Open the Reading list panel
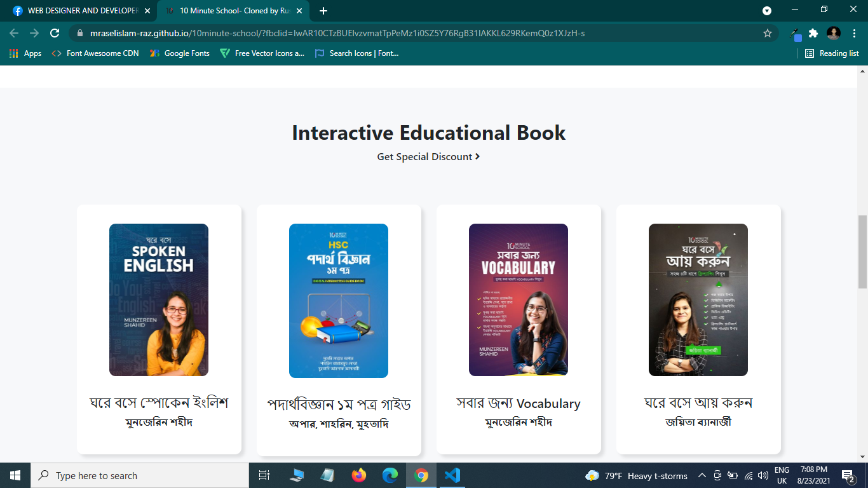Viewport: 868px width, 488px height. pyautogui.click(x=832, y=53)
